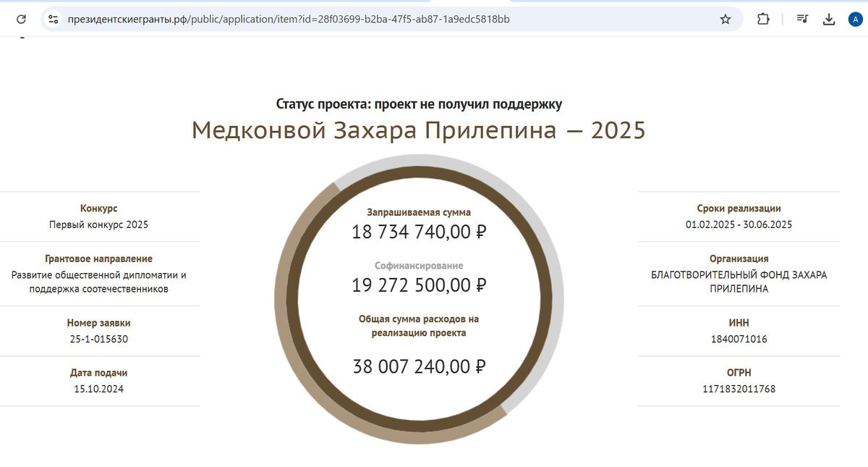Click the label Запрашиваемая сумма
Screen dimensions: 868x467
(x=419, y=213)
